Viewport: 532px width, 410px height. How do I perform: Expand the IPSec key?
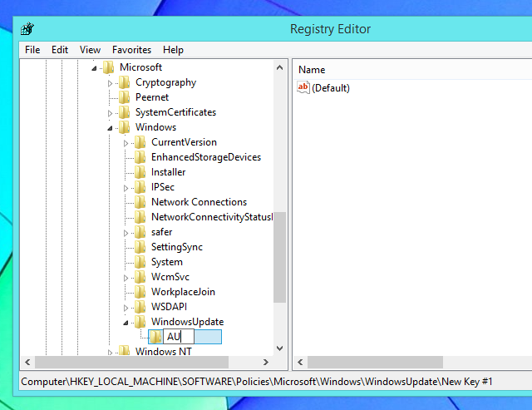click(126, 188)
